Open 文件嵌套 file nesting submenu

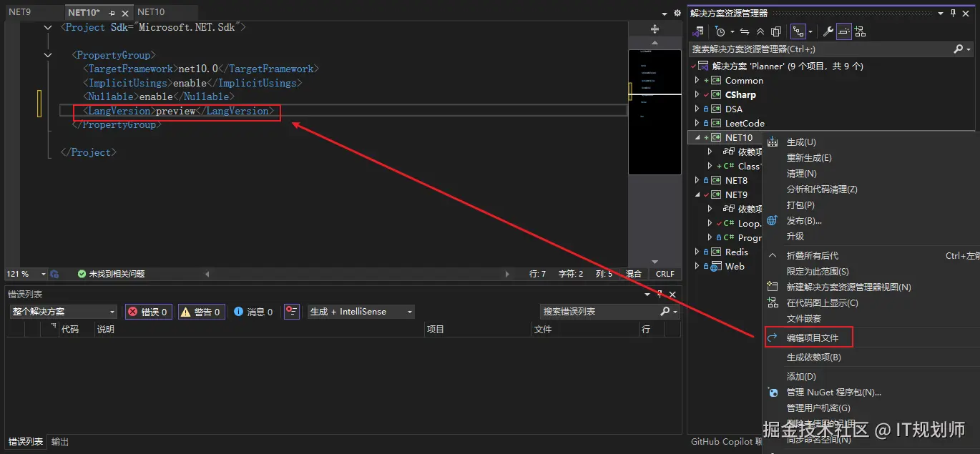[x=804, y=319]
